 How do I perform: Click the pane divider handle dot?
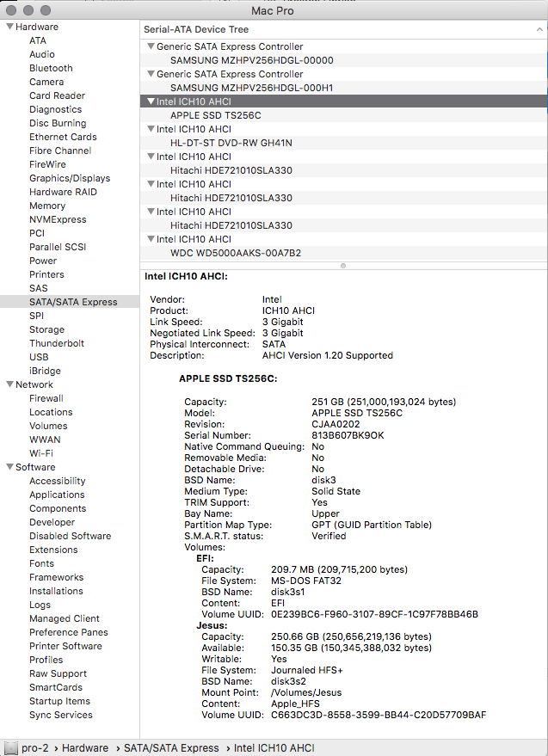(x=343, y=266)
